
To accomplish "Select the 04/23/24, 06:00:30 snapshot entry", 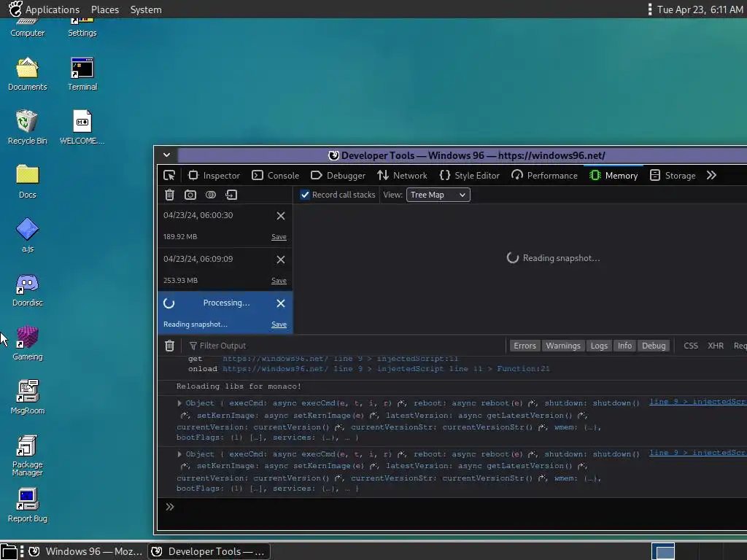I will [225, 226].
